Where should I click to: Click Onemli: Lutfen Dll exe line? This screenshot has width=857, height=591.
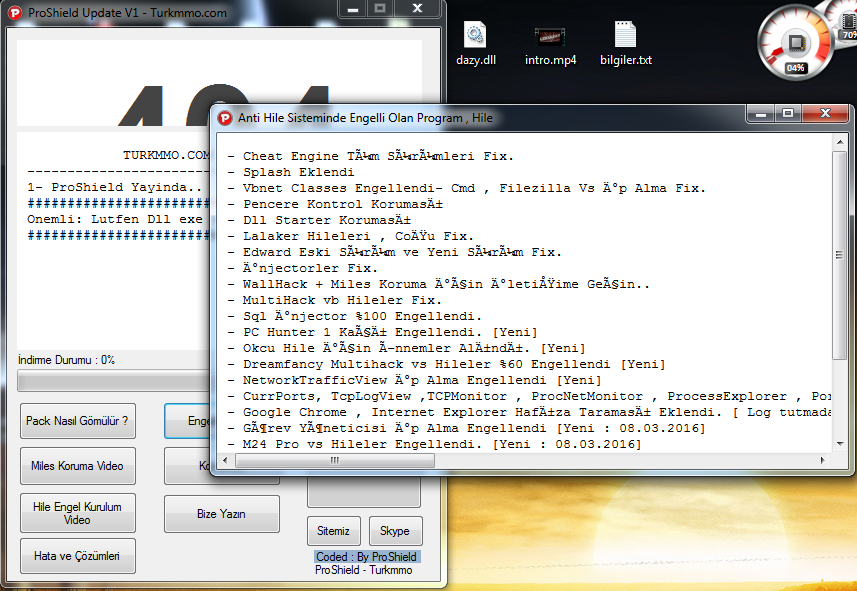click(115, 219)
